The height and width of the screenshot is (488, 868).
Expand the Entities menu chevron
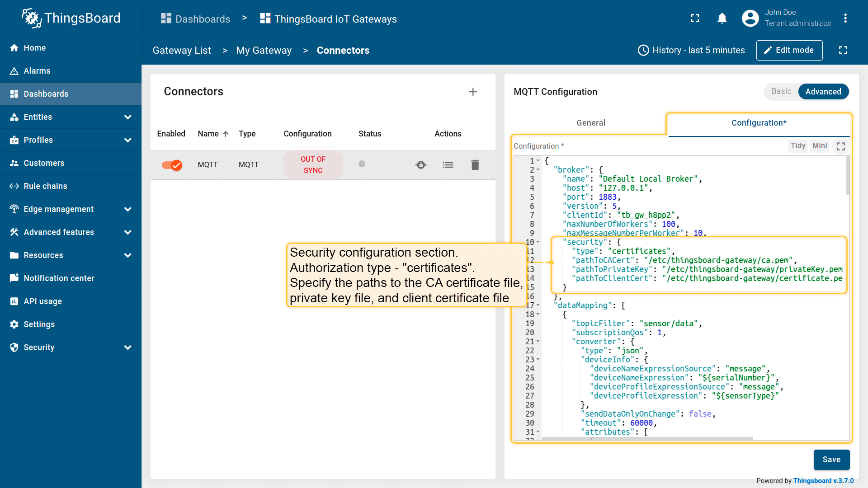click(x=128, y=117)
